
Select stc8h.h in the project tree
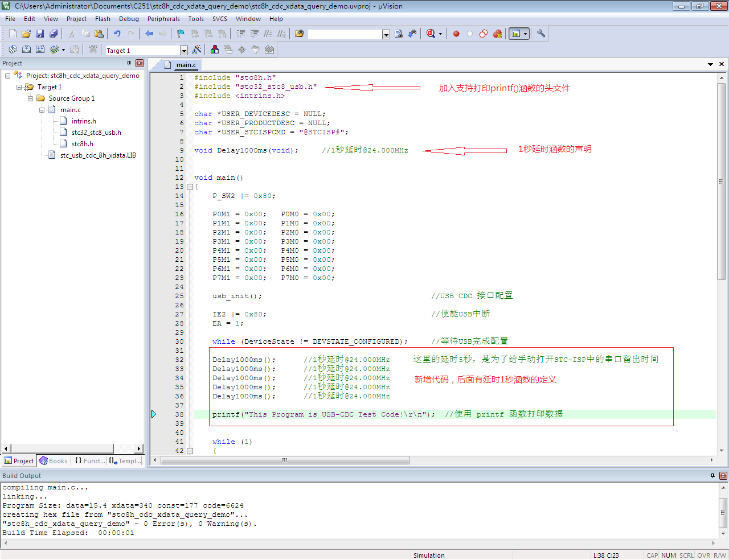click(83, 144)
